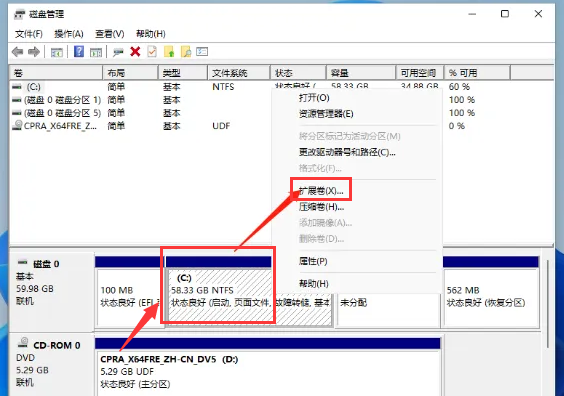Open 属性(P) from the context menu

(313, 261)
